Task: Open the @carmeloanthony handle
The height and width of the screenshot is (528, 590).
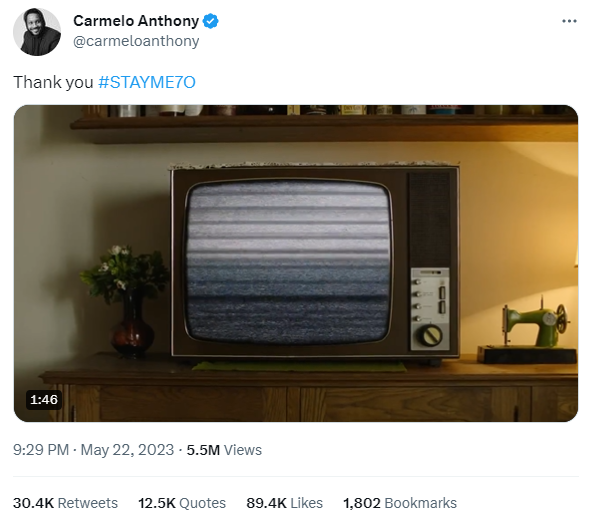Action: click(136, 41)
